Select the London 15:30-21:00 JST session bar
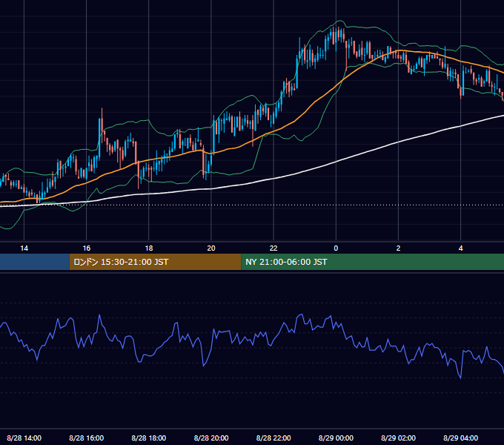Screen dimensions: 504x445 (x=155, y=262)
